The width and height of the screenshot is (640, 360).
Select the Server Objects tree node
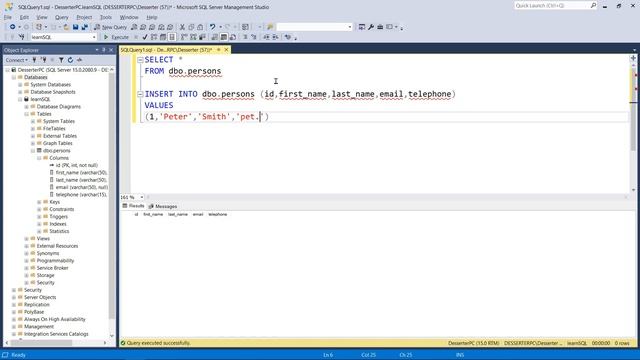click(40, 298)
